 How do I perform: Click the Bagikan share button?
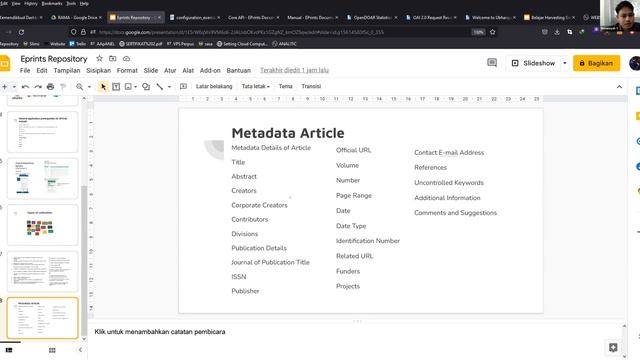[596, 63]
